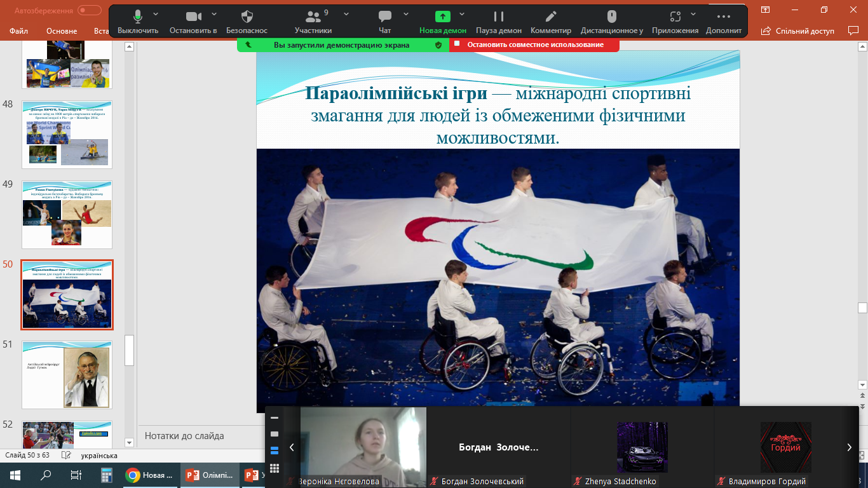Click slide panel scroll down arrow
868x488 pixels.
coord(130,442)
